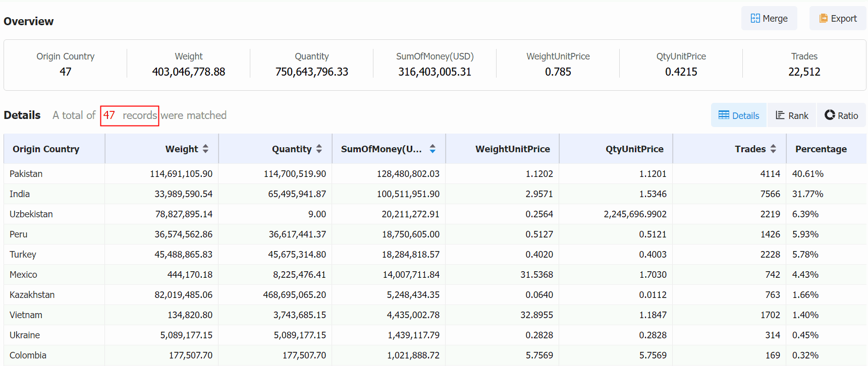The width and height of the screenshot is (868, 366).
Task: Select the Pakistan row
Action: 435,174
